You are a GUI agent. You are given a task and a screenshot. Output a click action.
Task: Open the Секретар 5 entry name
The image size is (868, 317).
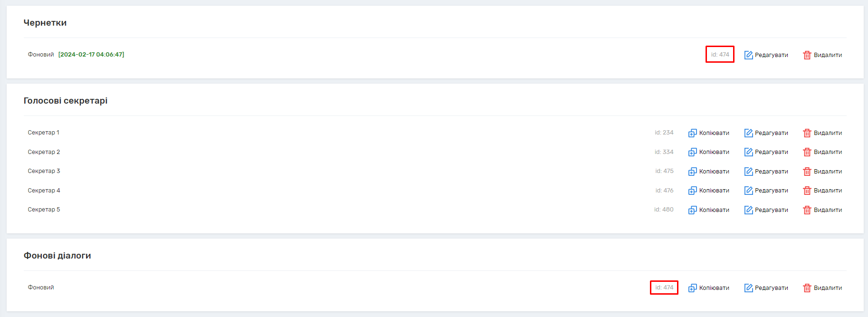click(x=44, y=210)
